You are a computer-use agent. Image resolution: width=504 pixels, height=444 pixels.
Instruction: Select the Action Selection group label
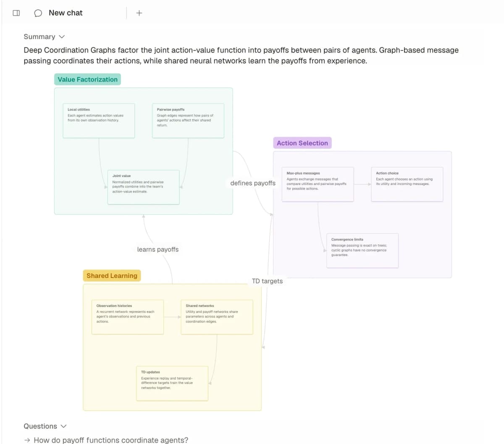click(x=302, y=143)
